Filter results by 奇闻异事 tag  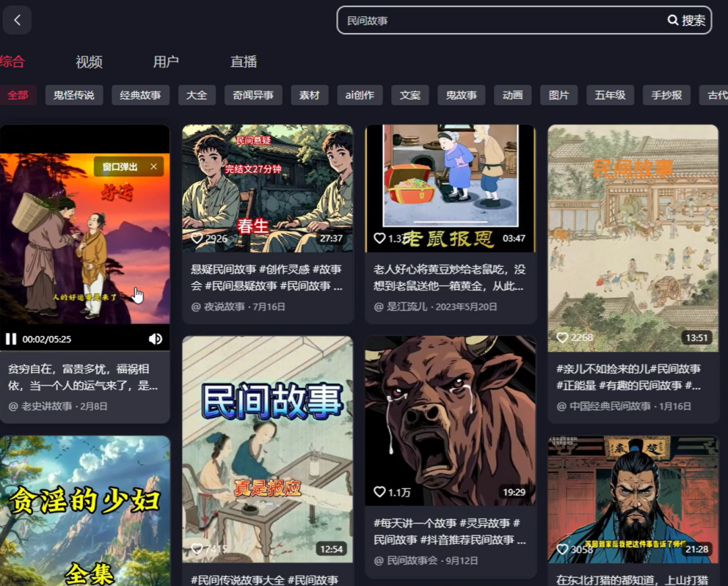coord(253,95)
